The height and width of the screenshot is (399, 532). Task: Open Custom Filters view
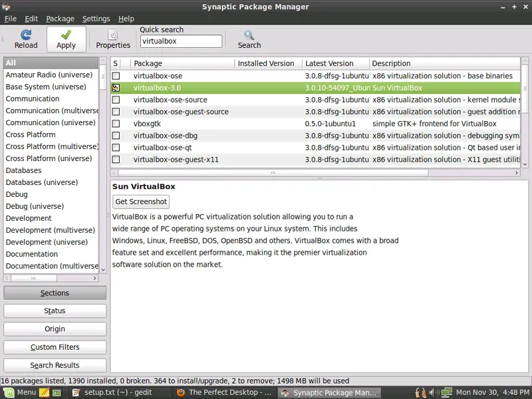pyautogui.click(x=55, y=347)
